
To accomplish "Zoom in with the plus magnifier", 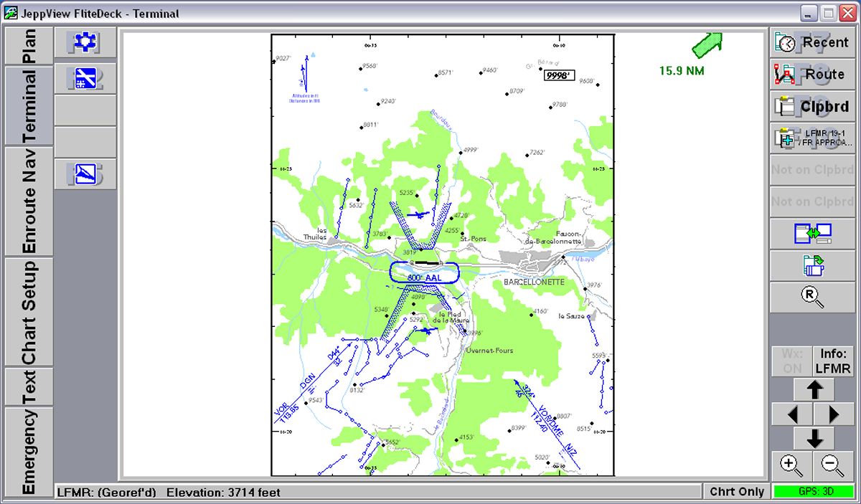I will (791, 466).
